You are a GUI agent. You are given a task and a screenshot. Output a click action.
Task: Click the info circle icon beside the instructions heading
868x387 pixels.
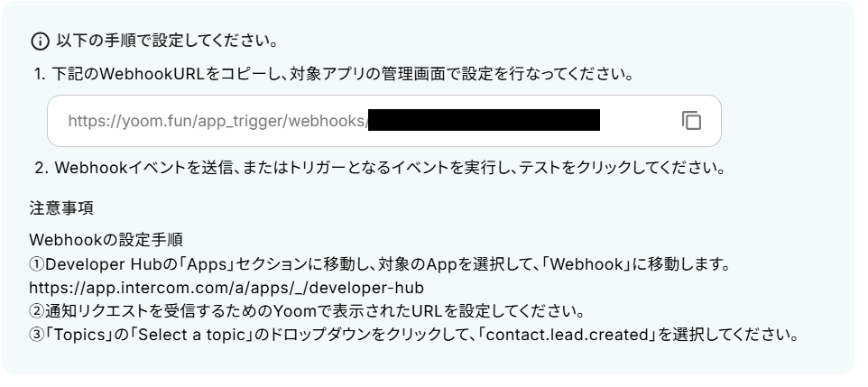coord(40,41)
